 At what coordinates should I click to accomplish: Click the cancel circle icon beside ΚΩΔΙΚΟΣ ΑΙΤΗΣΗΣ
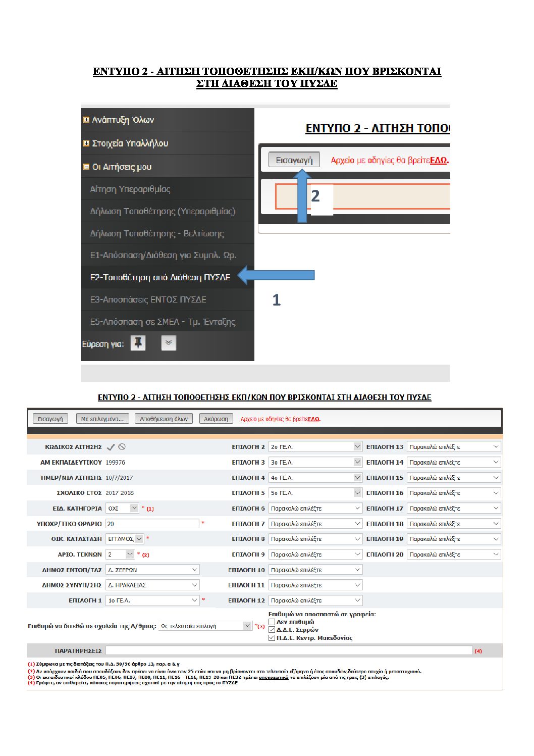click(122, 447)
